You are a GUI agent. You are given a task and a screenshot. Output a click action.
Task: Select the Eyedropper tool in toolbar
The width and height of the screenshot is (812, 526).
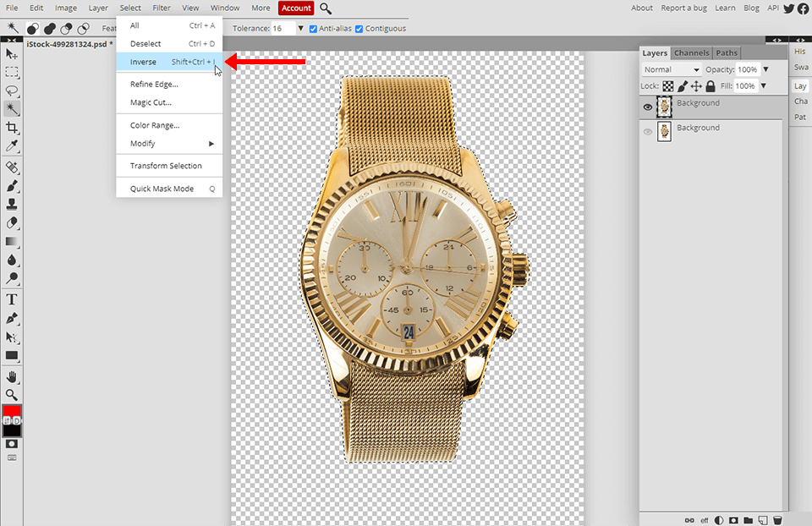pyautogui.click(x=12, y=146)
